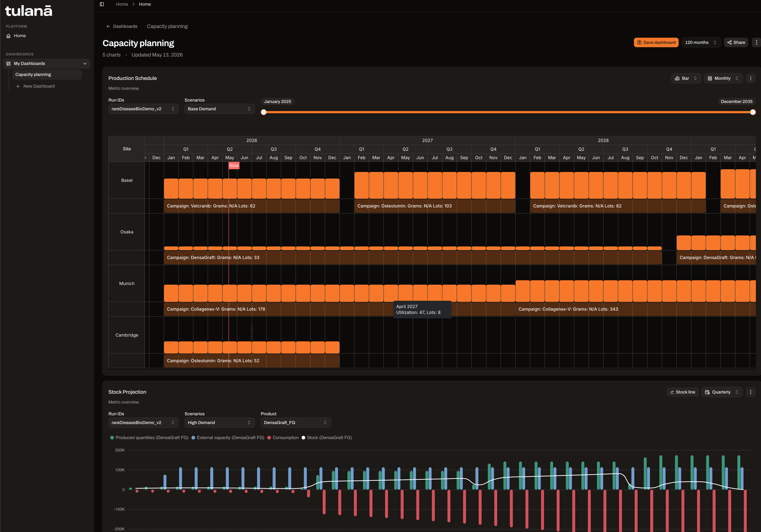Open the Base Demand scenarios dropdown
Image resolution: width=761 pixels, height=532 pixels.
(x=219, y=109)
